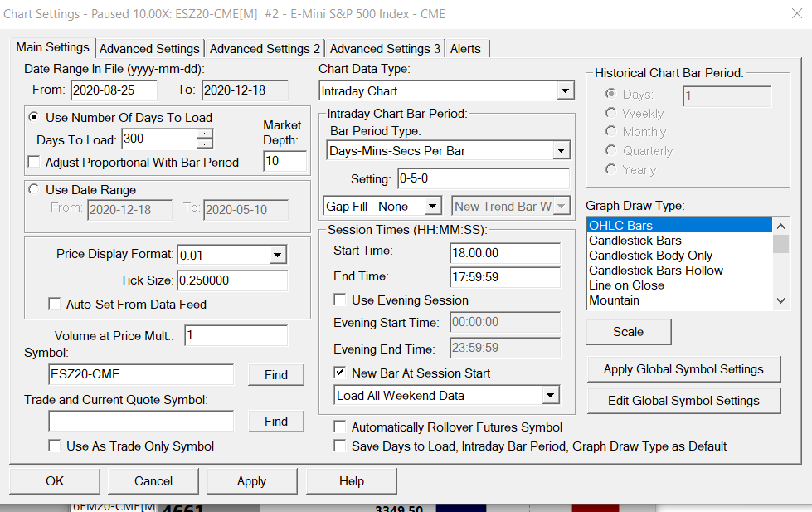The image size is (812, 512).
Task: Click Apply Global Symbol Settings button
Action: click(683, 369)
